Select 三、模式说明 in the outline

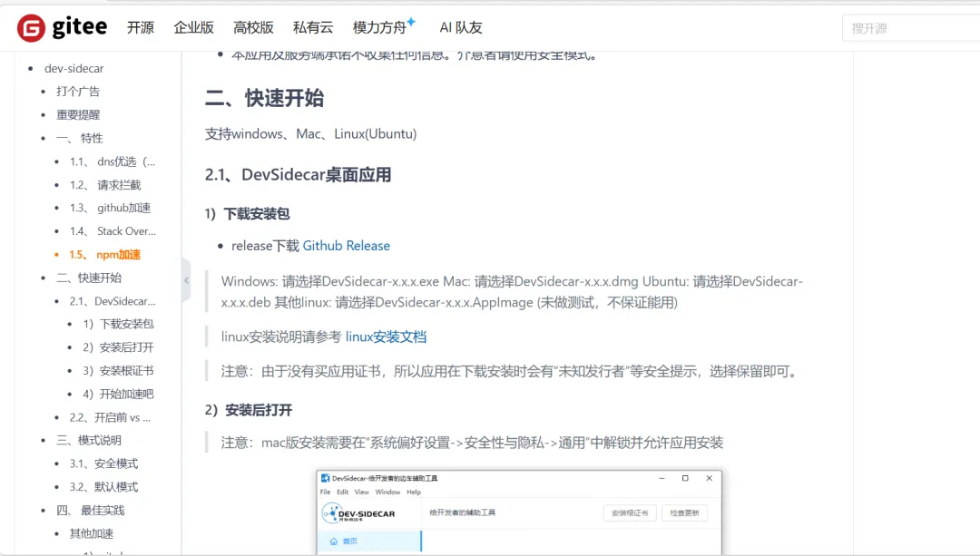89,441
